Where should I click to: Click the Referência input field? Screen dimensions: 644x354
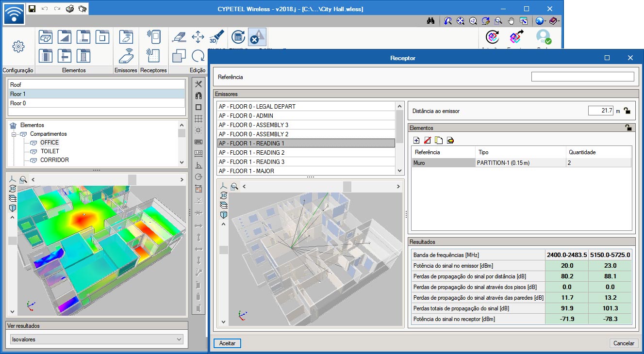582,77
